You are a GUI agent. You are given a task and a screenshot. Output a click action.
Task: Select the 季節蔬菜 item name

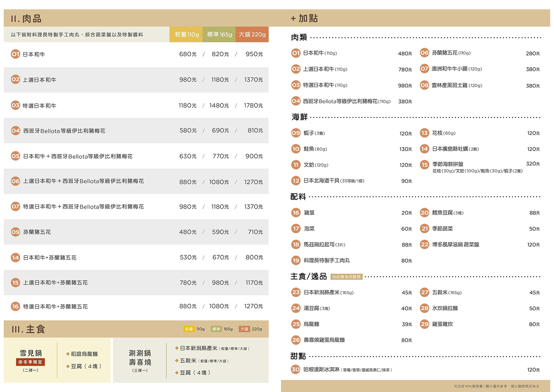442,229
